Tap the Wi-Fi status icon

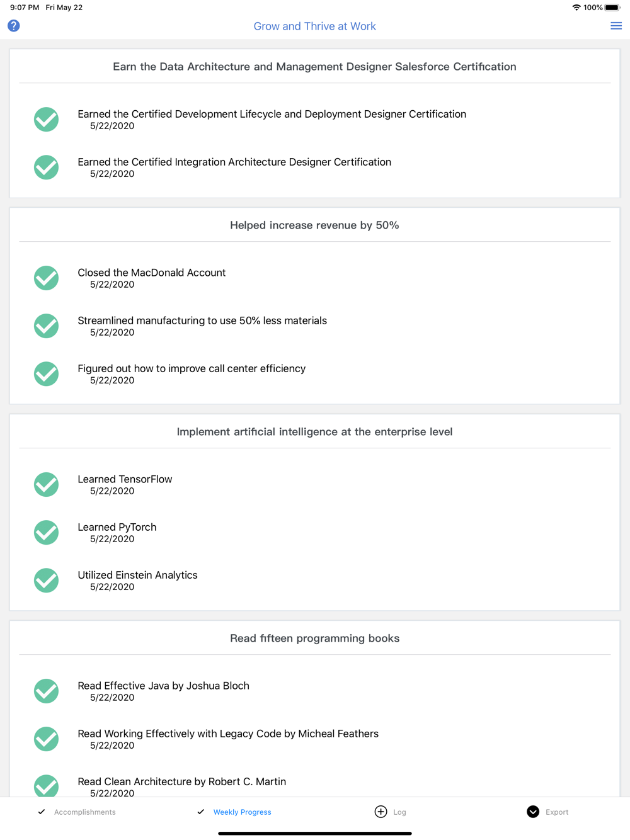(576, 8)
